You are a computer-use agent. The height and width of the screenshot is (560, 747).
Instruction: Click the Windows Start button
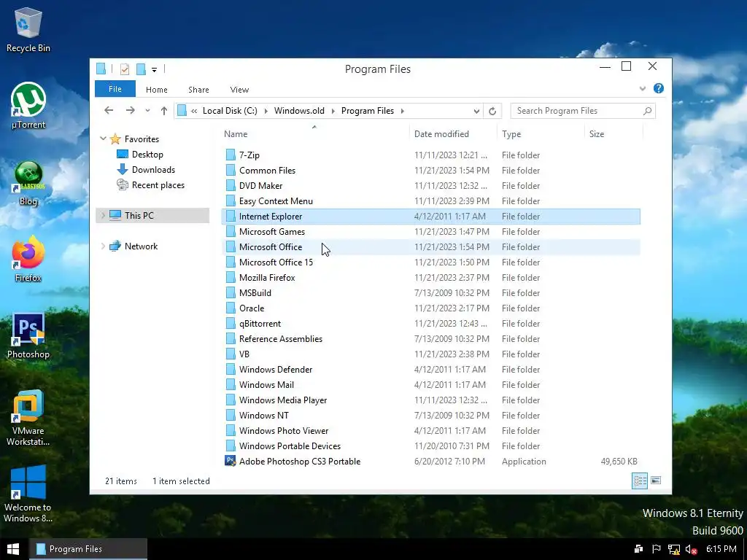pos(13,549)
